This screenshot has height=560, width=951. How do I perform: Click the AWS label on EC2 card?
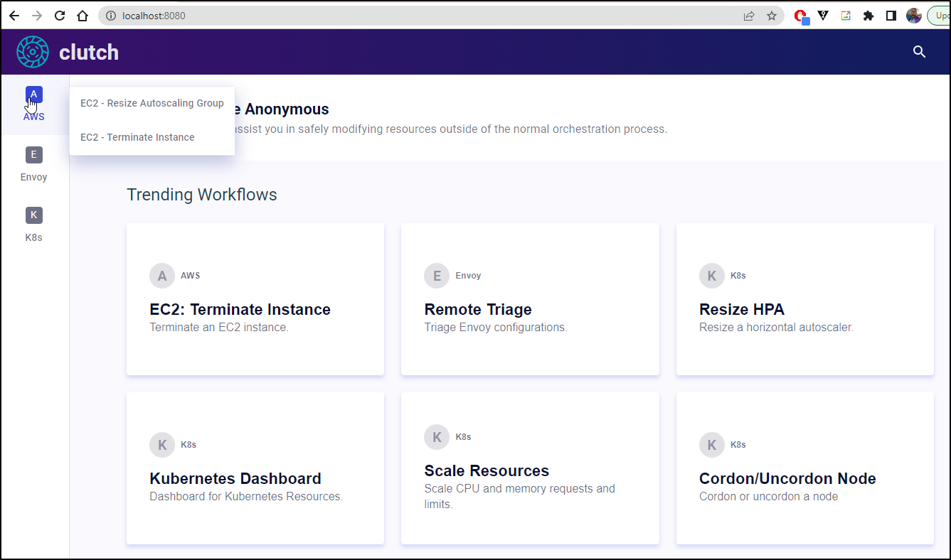(x=190, y=276)
